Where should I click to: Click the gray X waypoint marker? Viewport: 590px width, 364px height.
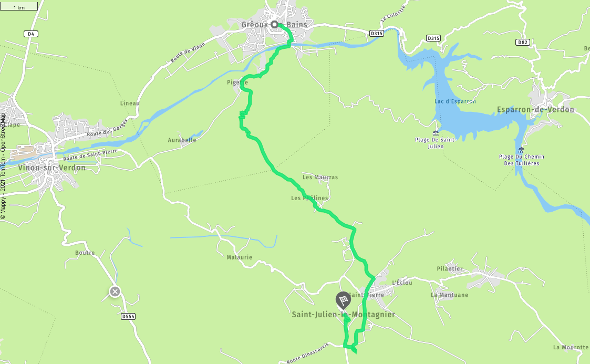coord(115,292)
